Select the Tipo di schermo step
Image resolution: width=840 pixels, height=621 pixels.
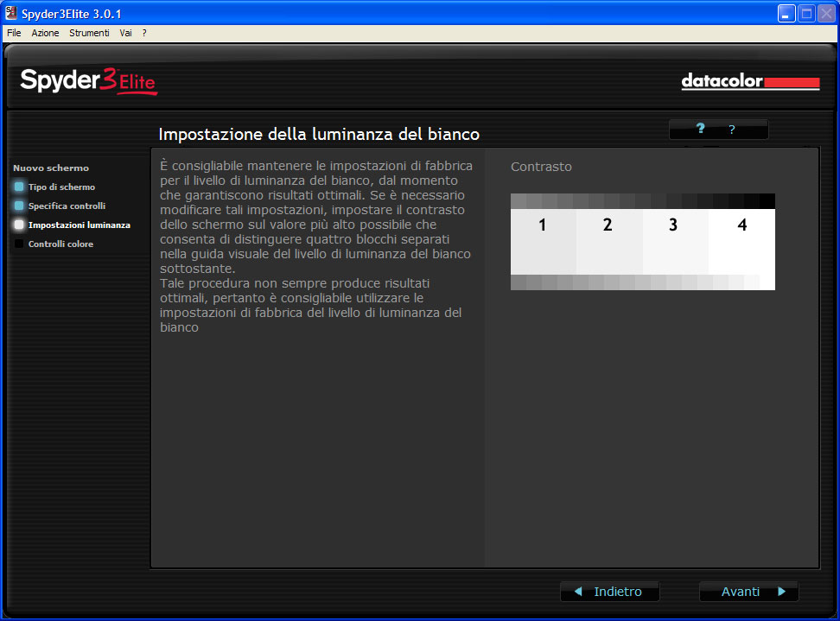pyautogui.click(x=61, y=187)
